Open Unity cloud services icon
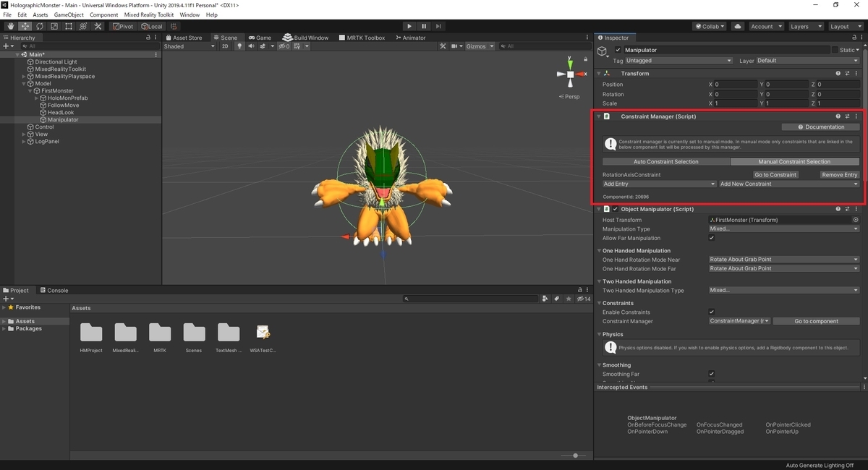Image resolution: width=868 pixels, height=470 pixels. click(738, 26)
